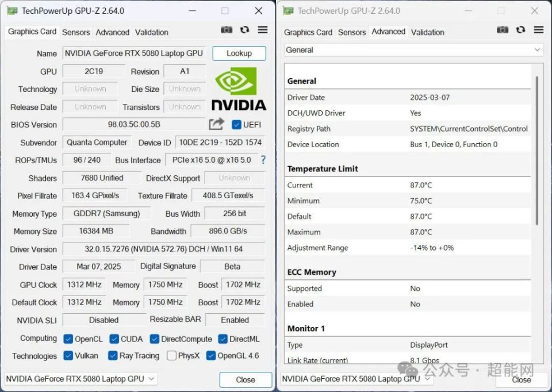Switch to Graphics Card tab in right window
Screen dimensions: 552x392
(308, 32)
